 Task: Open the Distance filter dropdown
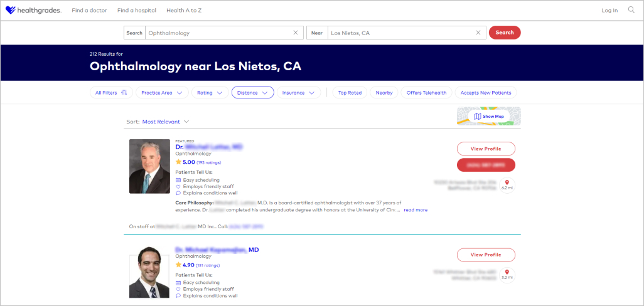click(252, 93)
